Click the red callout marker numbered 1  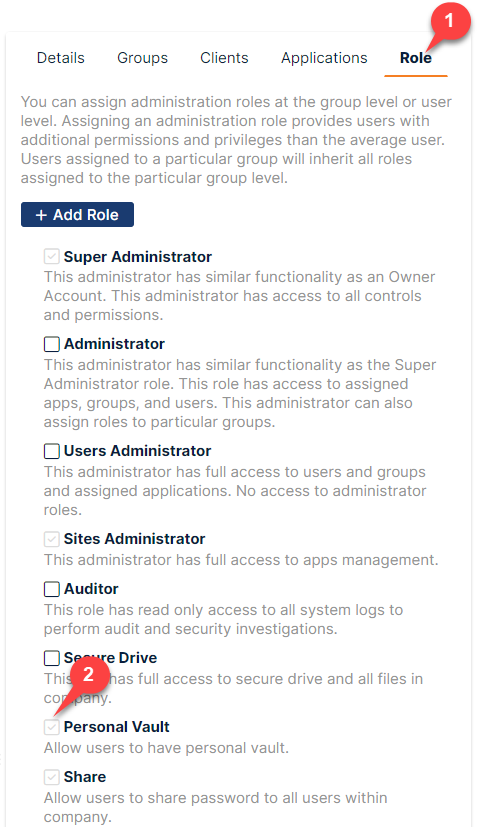pos(449,21)
